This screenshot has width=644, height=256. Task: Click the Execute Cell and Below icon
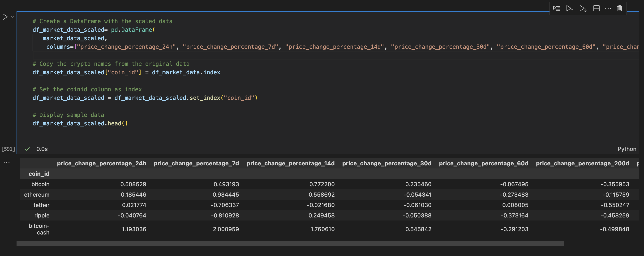[x=583, y=8]
